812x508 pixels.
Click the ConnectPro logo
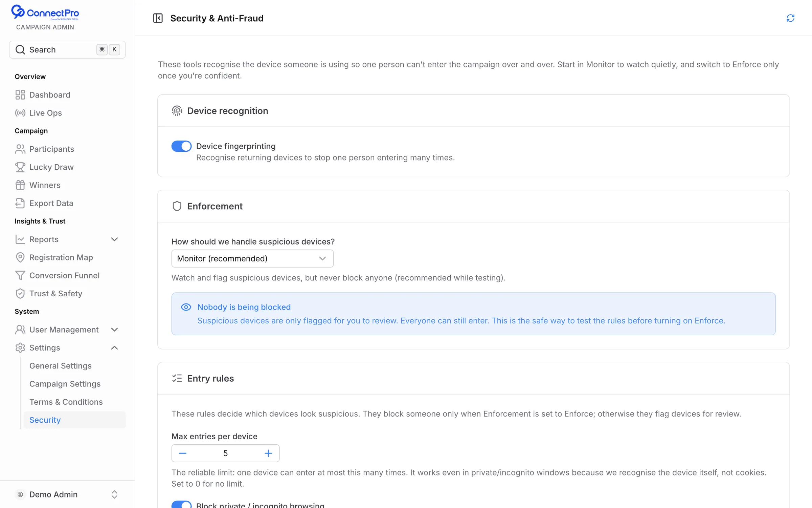pos(45,13)
